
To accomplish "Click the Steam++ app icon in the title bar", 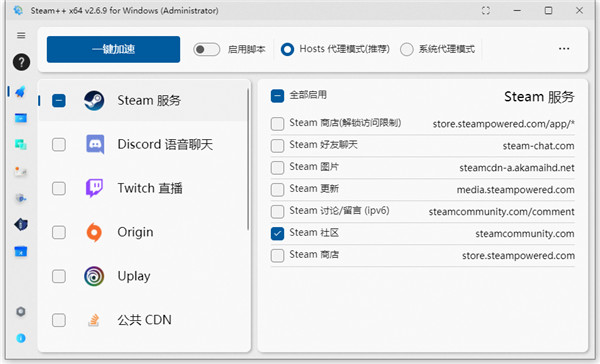I will (x=18, y=10).
